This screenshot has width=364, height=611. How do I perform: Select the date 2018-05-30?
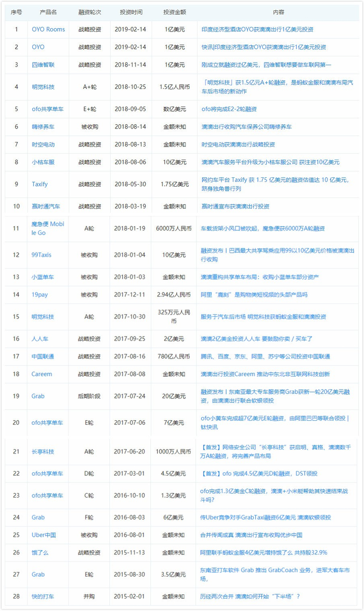[x=131, y=184]
